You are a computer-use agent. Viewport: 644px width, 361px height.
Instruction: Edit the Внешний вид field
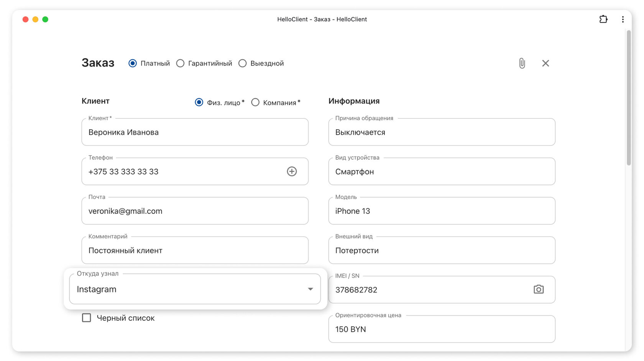pyautogui.click(x=442, y=250)
